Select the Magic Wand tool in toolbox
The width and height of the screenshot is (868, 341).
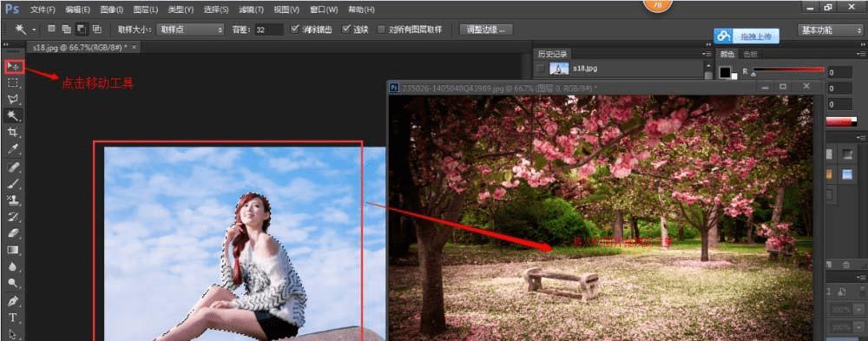tap(13, 115)
